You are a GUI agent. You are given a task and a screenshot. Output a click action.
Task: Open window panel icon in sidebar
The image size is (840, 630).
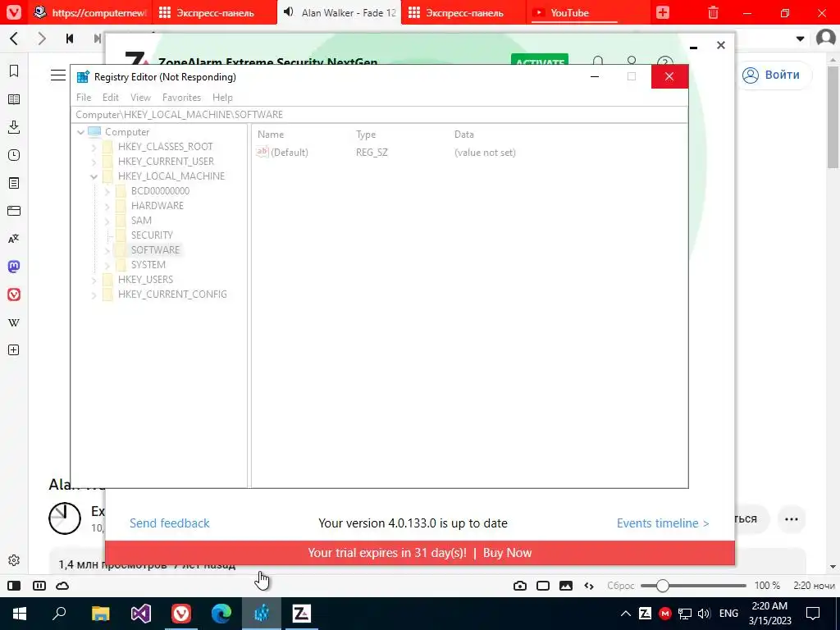pyautogui.click(x=14, y=211)
